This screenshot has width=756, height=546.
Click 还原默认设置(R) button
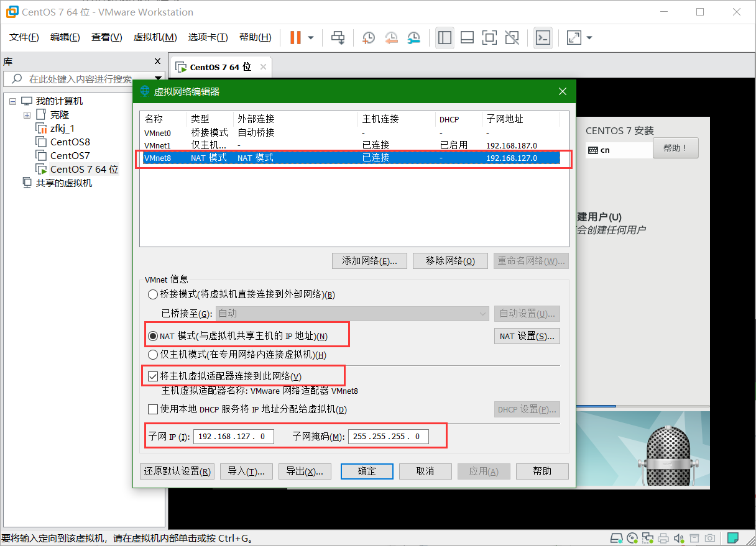coord(177,471)
